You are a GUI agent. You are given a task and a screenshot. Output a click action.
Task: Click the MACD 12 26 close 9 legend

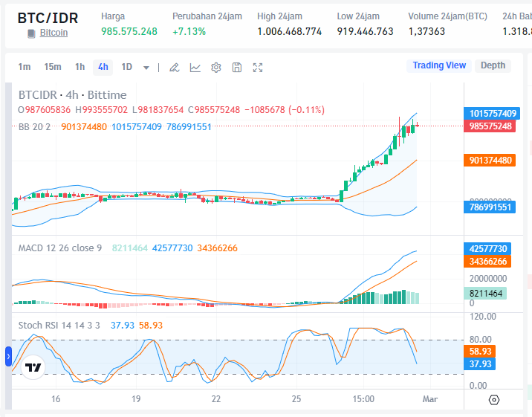coord(60,248)
